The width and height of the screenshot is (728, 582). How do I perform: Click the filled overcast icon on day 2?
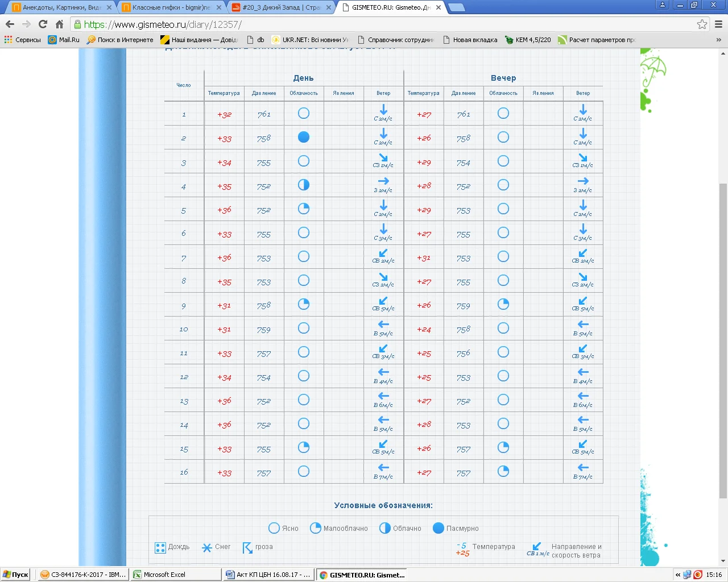click(304, 137)
